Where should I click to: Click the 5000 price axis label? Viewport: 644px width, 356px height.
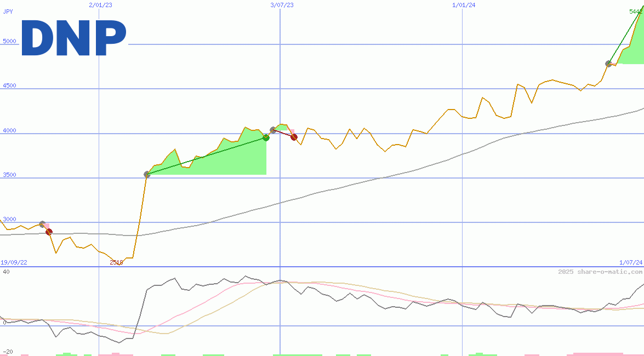9,41
